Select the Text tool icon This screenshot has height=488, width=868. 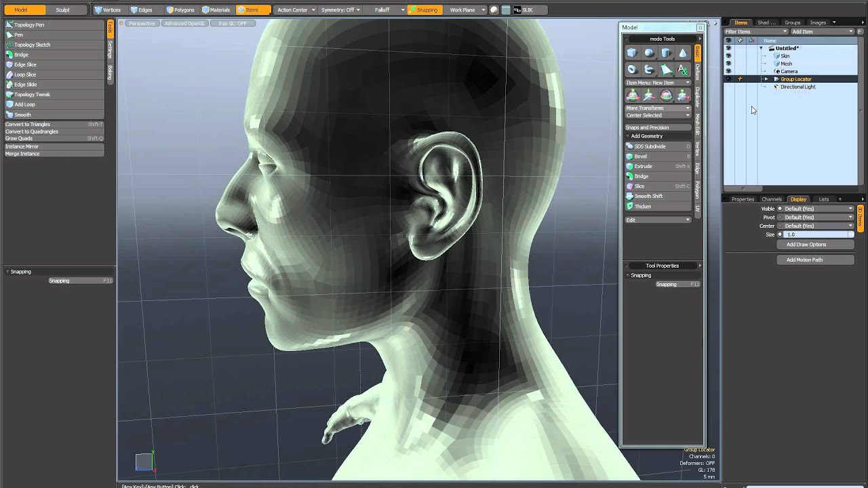pos(683,69)
